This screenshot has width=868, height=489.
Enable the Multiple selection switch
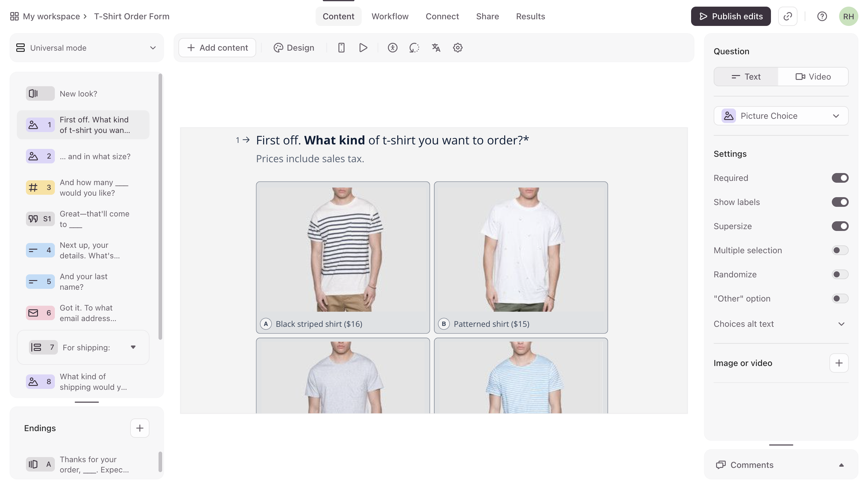point(840,250)
